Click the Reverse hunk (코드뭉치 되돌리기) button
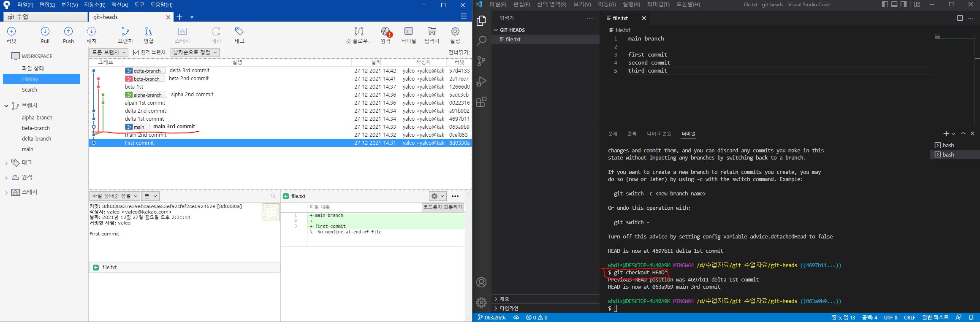The width and height of the screenshot is (980, 322). (443, 207)
